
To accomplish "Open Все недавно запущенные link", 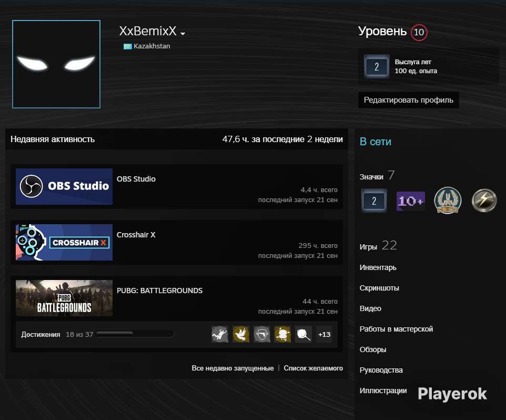I will pos(232,368).
